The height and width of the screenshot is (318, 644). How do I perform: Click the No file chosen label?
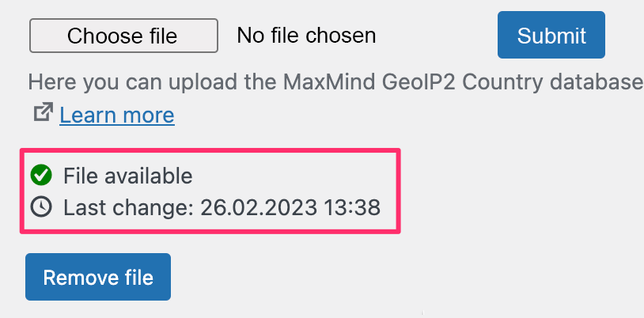click(306, 36)
